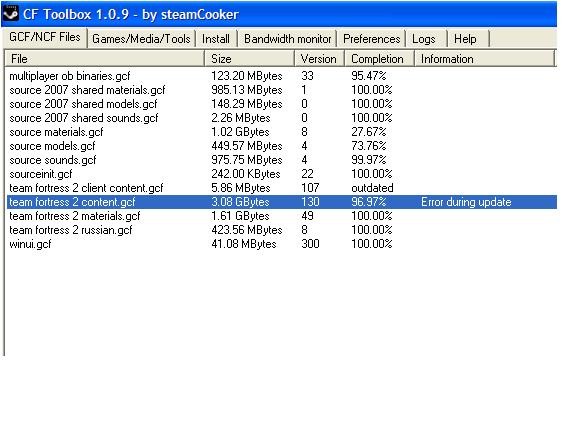Viewport: 576px width, 432px height.
Task: Click the 242.00 KBytes size cell
Action: coord(246,174)
